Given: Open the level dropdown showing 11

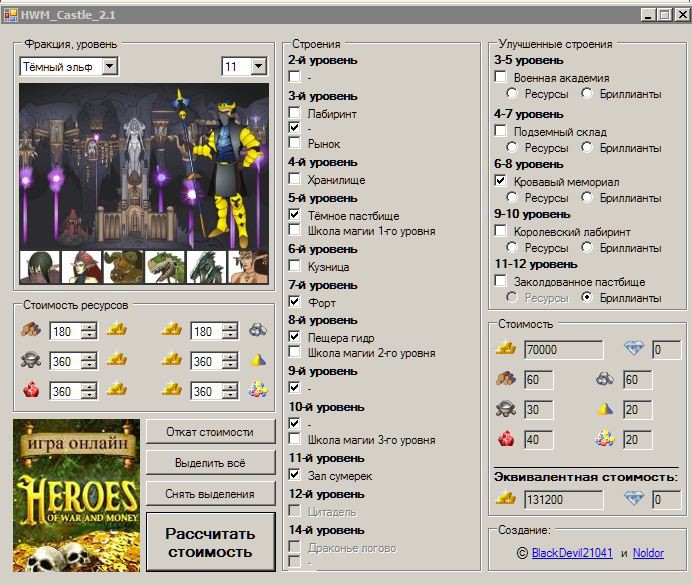Looking at the screenshot, I should [x=258, y=67].
